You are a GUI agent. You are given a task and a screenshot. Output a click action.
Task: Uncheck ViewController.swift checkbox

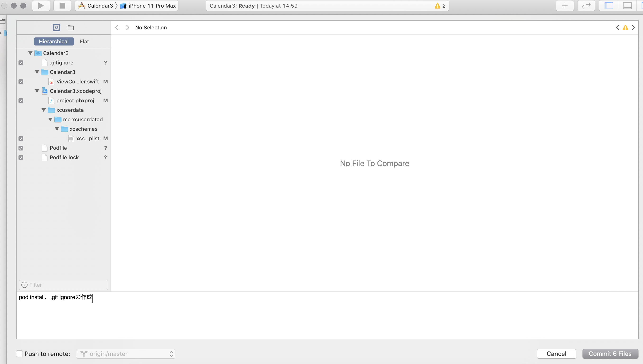click(x=21, y=82)
